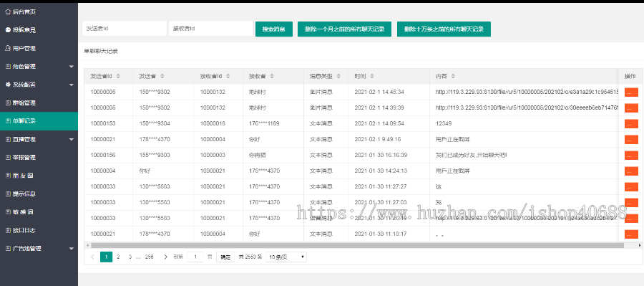Click the gear icon beside 系统配置

(x=8, y=85)
